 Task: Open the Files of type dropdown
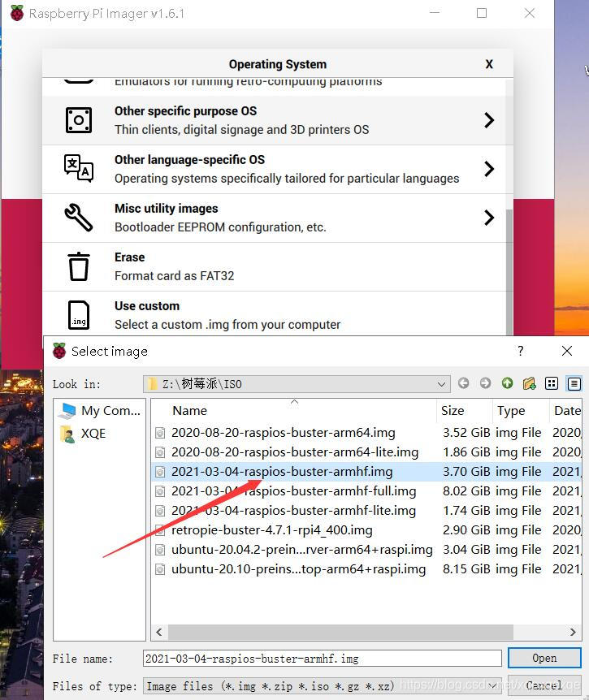(492, 685)
